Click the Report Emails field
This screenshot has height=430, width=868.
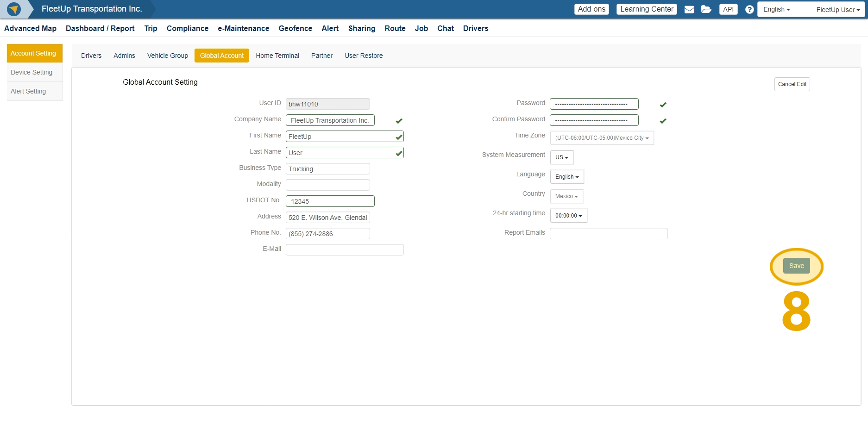pyautogui.click(x=609, y=234)
